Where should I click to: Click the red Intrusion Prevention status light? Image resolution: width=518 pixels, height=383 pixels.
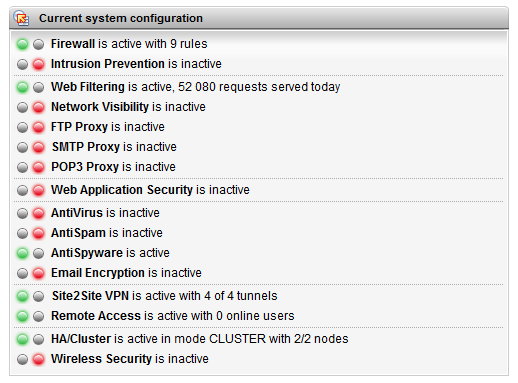[x=39, y=64]
